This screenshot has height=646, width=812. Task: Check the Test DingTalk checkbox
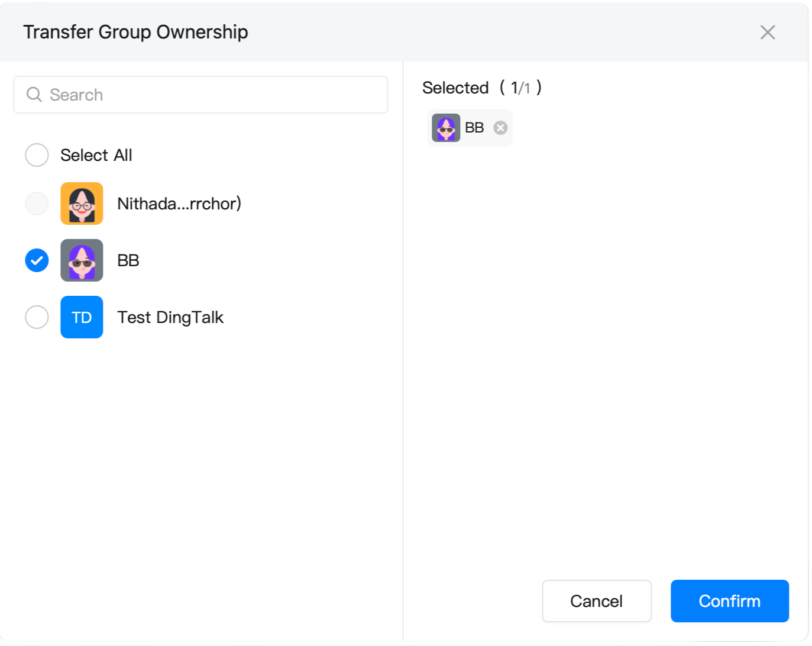coord(37,317)
